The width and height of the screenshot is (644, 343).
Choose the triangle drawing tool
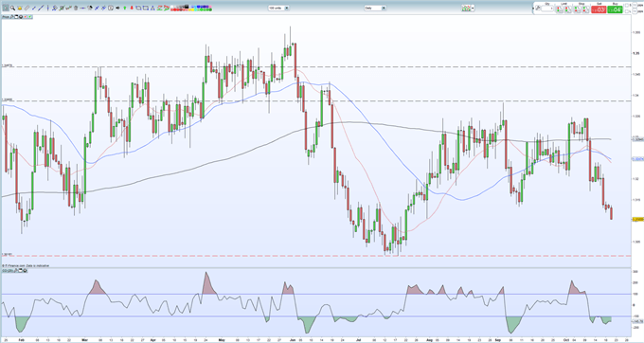[152, 8]
